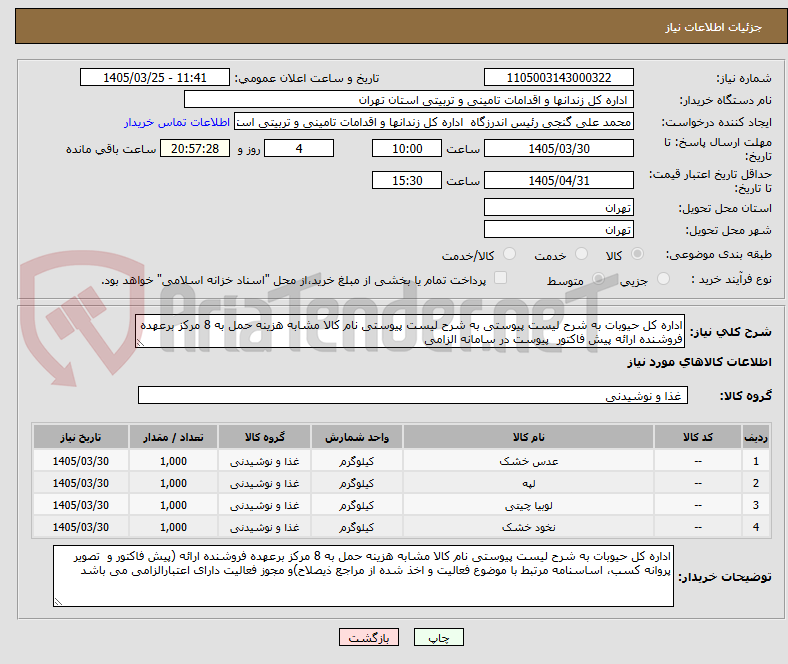
Task: Click the نام کالا column header
Action: [x=528, y=437]
